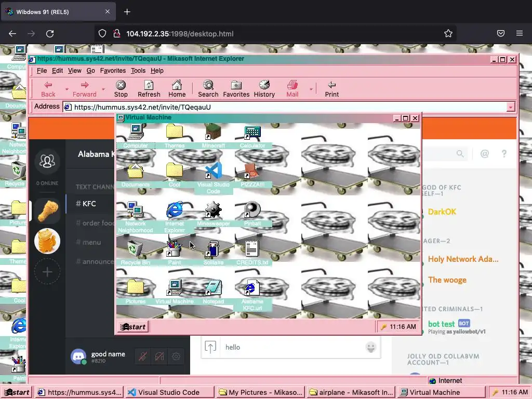Click the upload attachment button in chat

tap(210, 347)
